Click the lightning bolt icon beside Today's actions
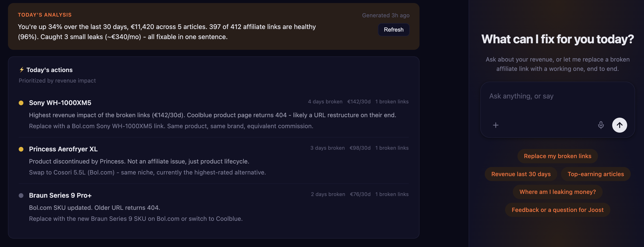This screenshot has width=644, height=247. coord(22,70)
